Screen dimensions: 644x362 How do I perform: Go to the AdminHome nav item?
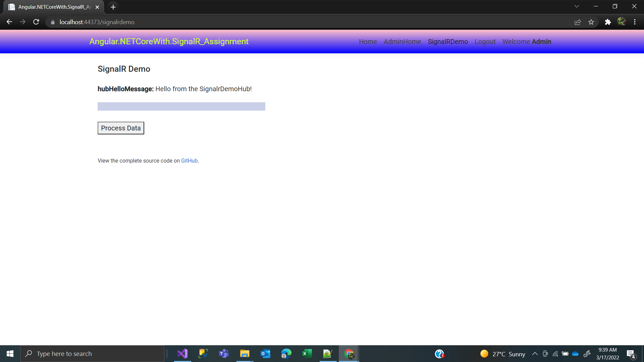click(402, 42)
